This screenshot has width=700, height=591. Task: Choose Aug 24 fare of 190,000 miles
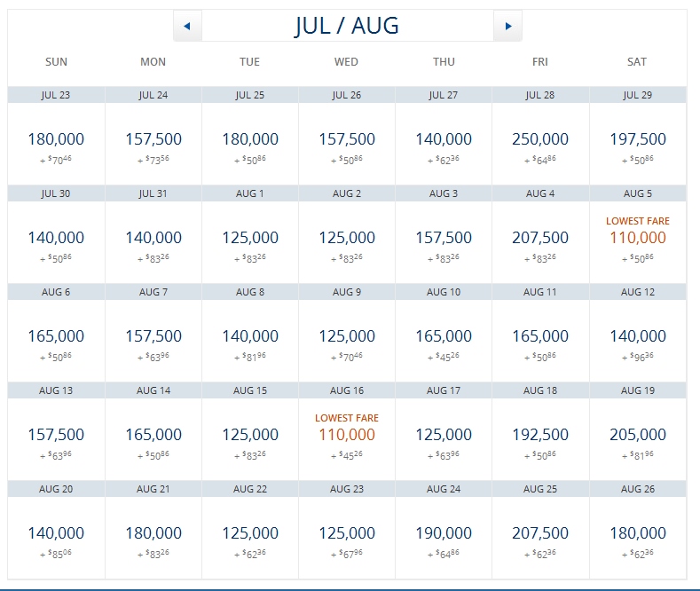444,533
